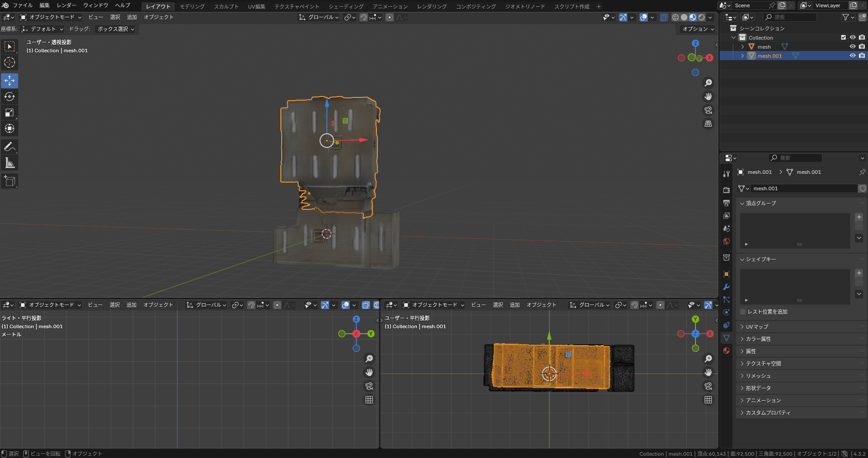The width and height of the screenshot is (868, 458).
Task: Select the 3D Cursor tool
Action: coord(10,62)
